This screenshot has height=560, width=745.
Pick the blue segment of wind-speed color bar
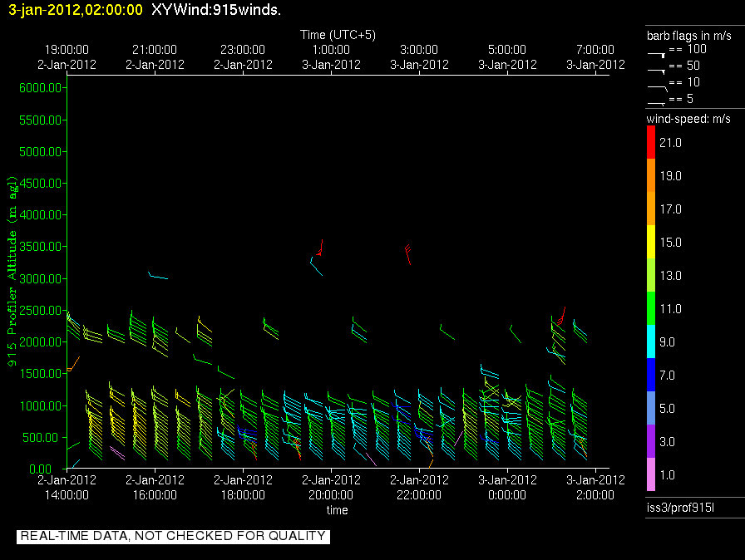click(x=651, y=375)
